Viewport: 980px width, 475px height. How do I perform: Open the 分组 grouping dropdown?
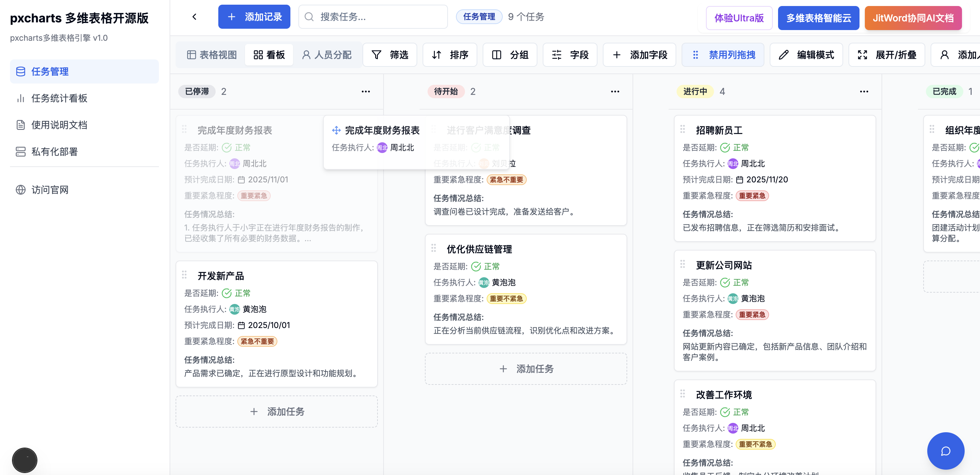tap(510, 55)
